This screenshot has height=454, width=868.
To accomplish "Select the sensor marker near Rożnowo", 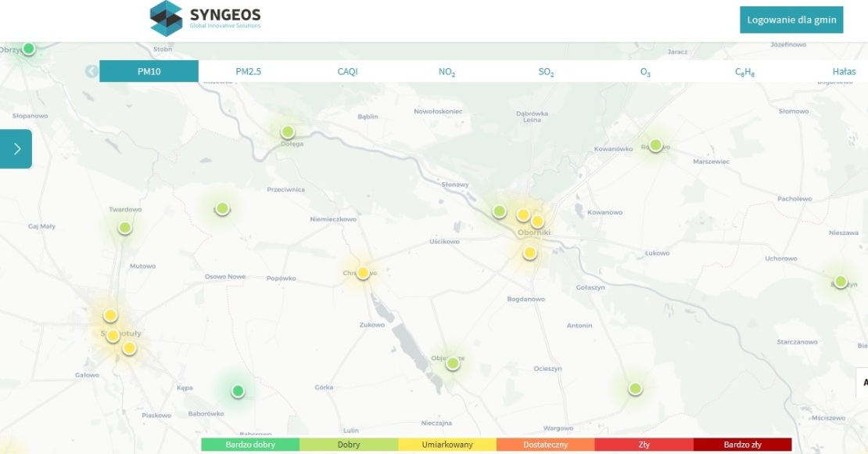I will click(x=655, y=145).
